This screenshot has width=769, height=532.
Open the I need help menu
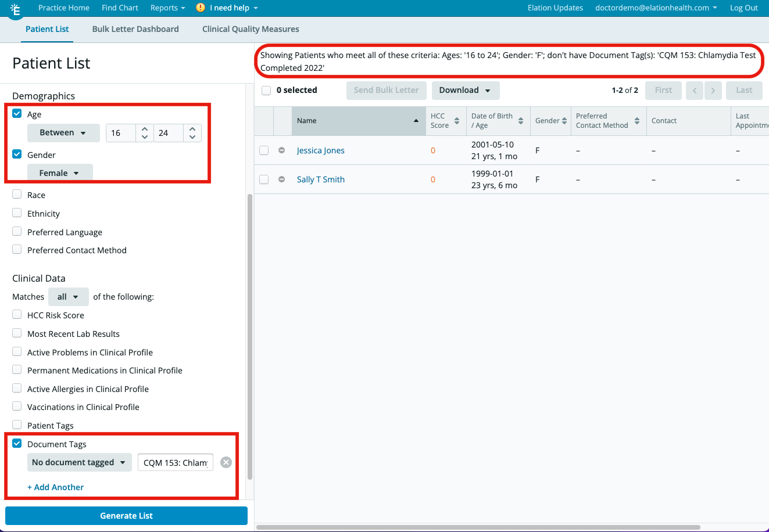tap(234, 8)
